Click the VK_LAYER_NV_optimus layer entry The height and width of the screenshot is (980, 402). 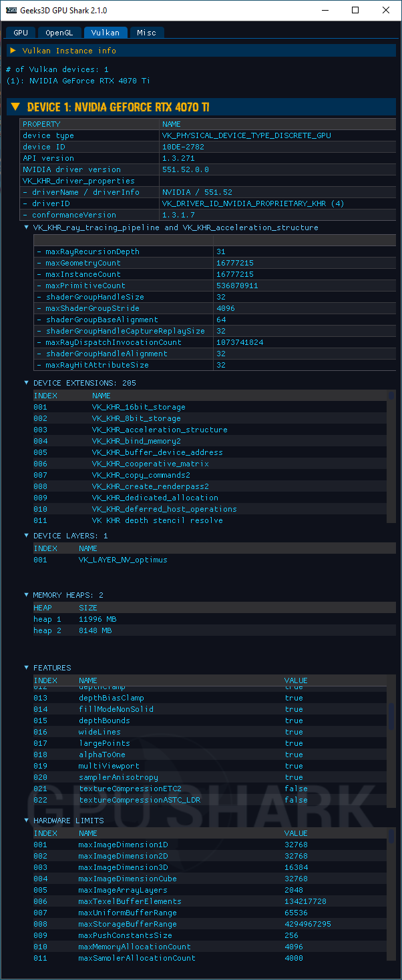(x=123, y=560)
